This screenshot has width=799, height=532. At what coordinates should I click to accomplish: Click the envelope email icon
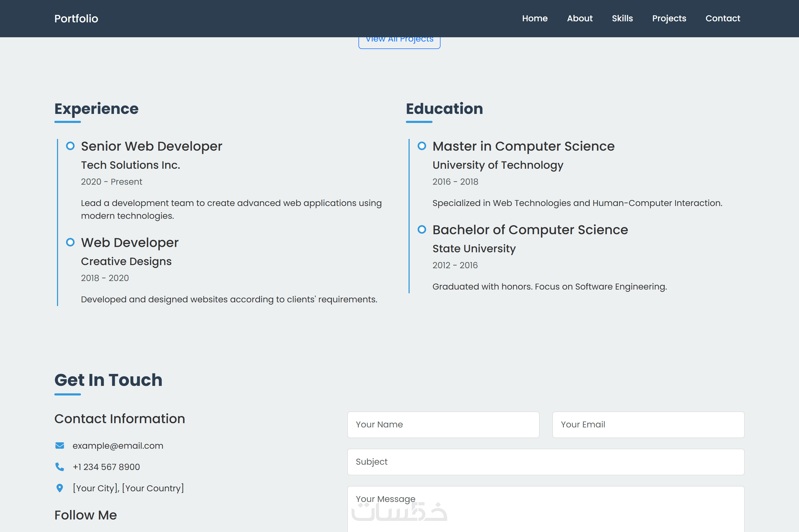coord(60,446)
